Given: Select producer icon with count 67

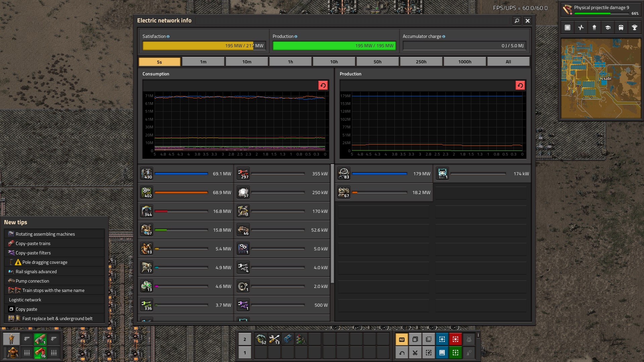Looking at the screenshot, I should pyautogui.click(x=344, y=192).
